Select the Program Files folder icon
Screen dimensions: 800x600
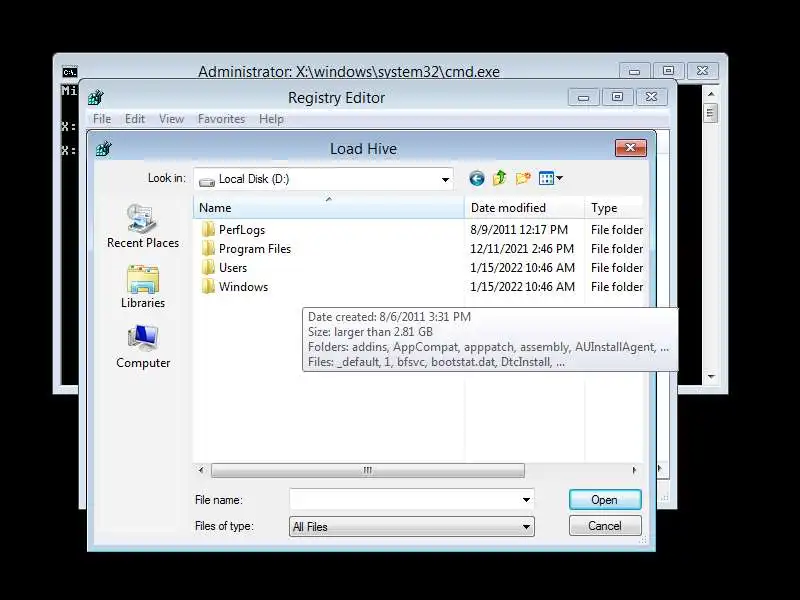click(208, 248)
